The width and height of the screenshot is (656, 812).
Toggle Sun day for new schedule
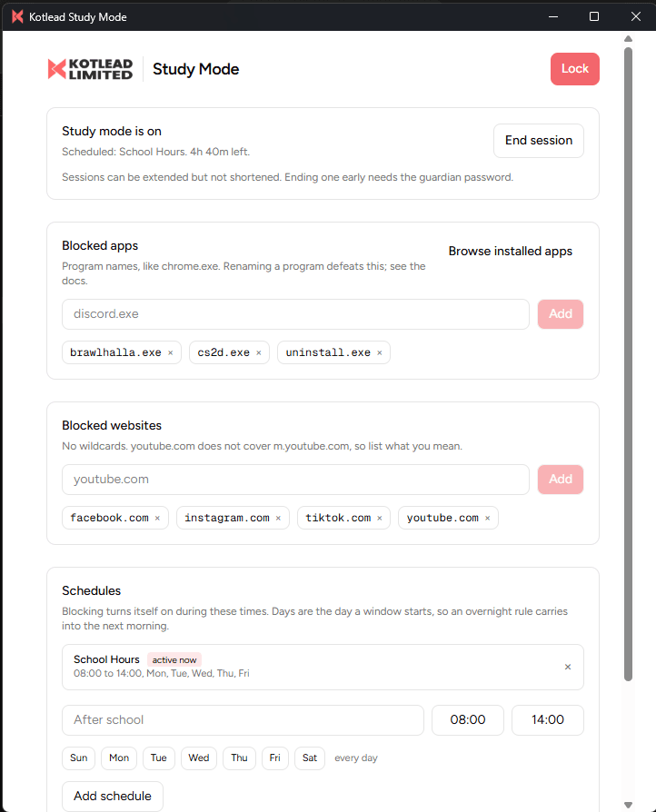[x=79, y=758]
